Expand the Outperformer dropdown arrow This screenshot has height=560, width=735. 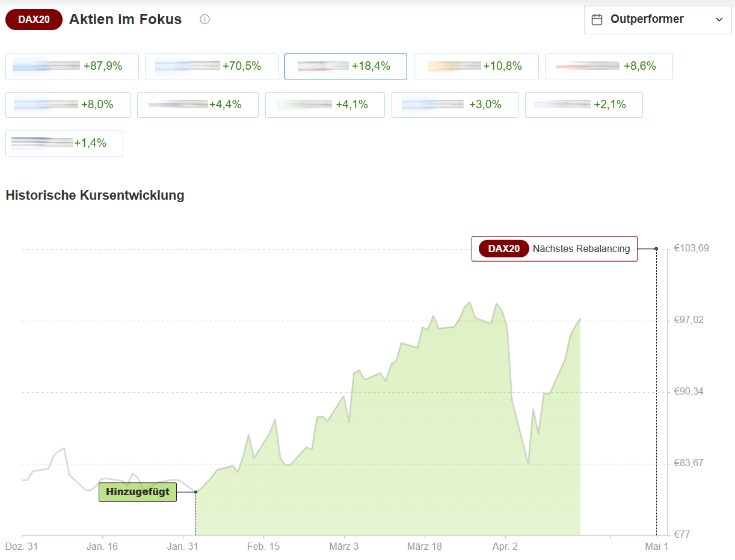coord(719,20)
